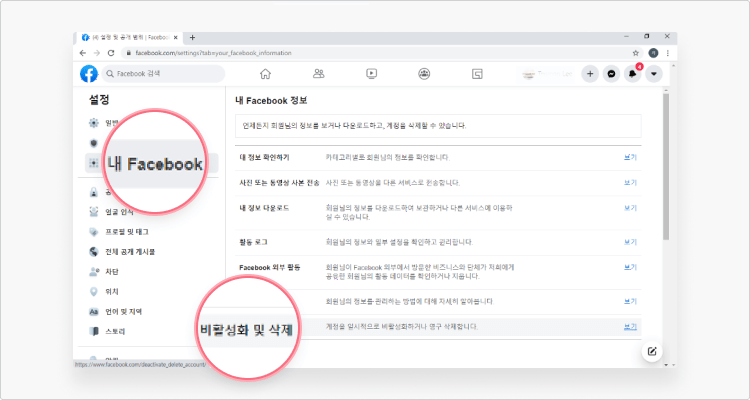Select 언어 및 지역 in sidebar
This screenshot has width=750, height=400.
click(x=115, y=311)
